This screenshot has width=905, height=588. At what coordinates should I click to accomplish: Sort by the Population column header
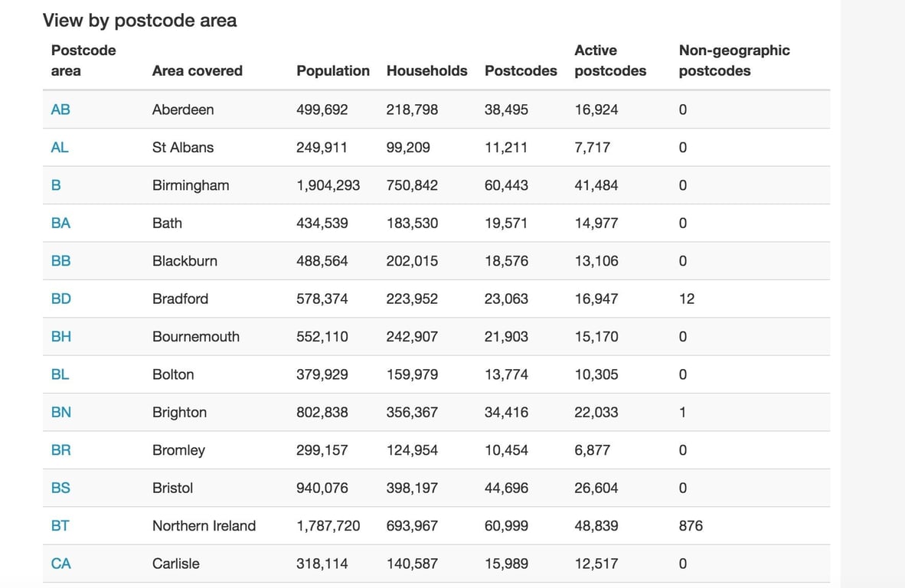point(333,70)
